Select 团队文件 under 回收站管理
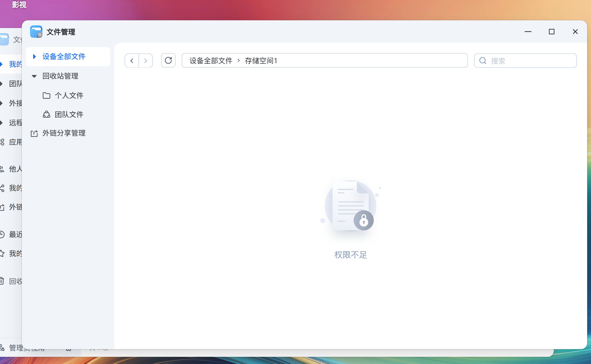The width and height of the screenshot is (591, 364). coord(69,114)
